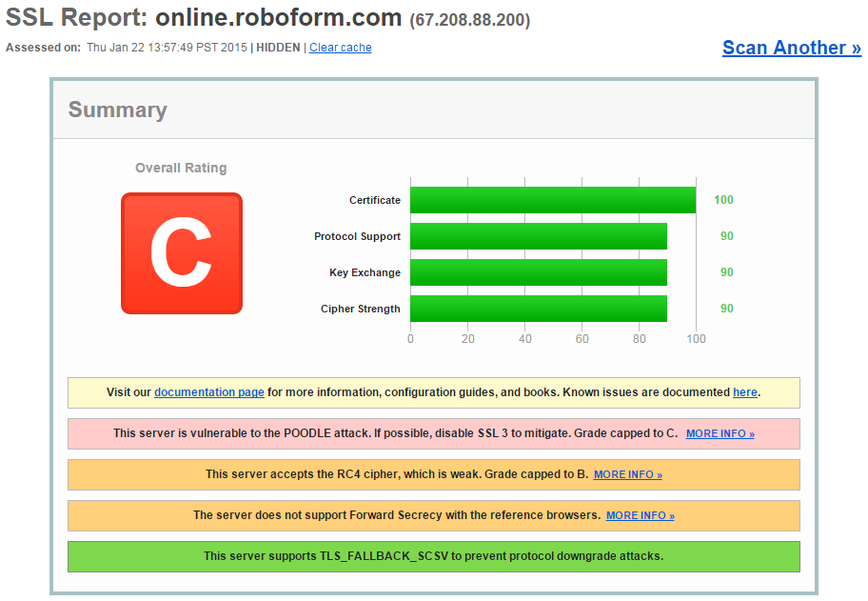868x601 pixels.
Task: Follow the known issues 'here' link
Action: point(744,392)
